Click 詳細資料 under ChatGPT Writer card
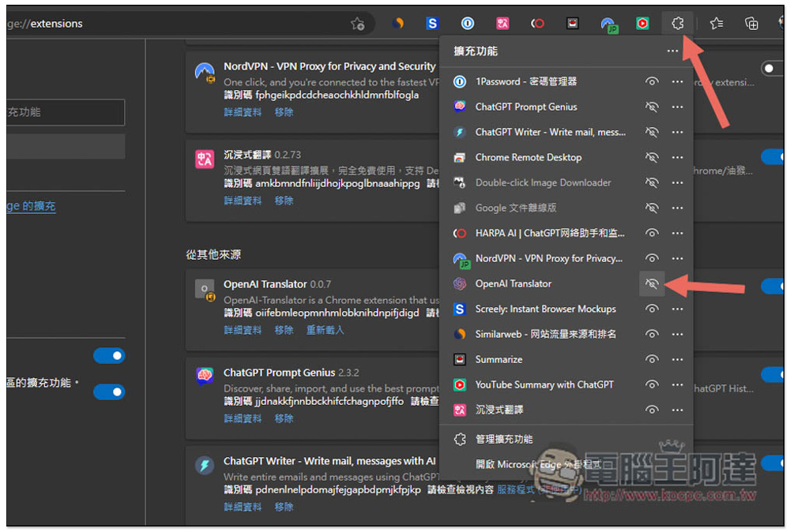The width and height of the screenshot is (790, 532). click(x=243, y=507)
